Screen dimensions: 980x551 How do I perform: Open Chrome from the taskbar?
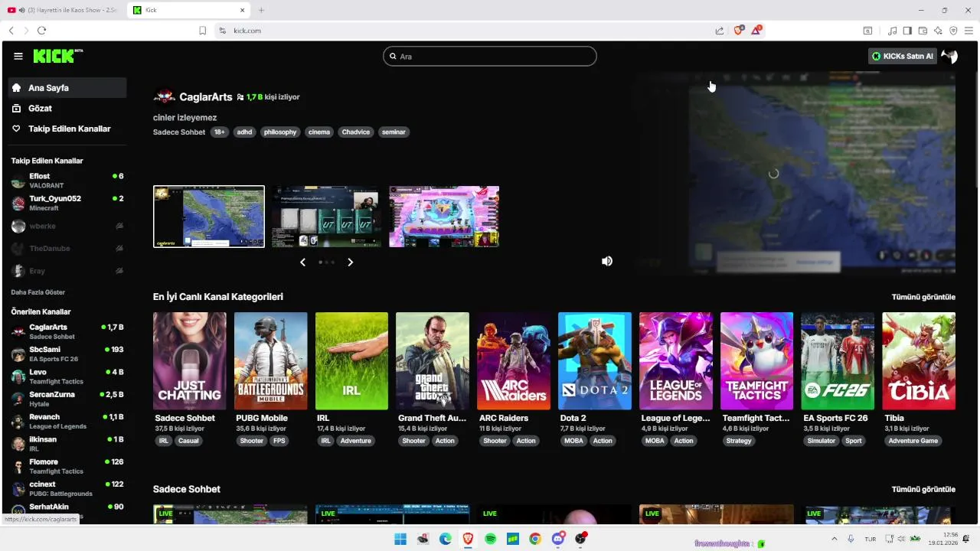(535, 539)
